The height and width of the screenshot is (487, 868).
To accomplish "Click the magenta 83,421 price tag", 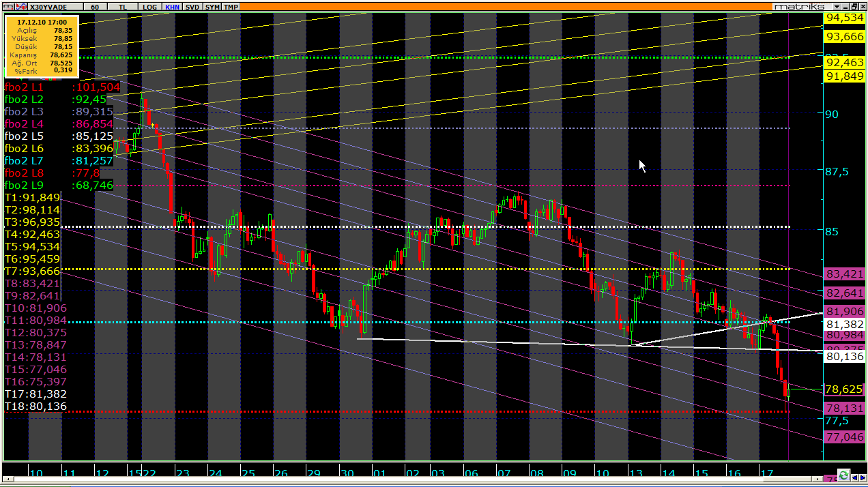I will (x=844, y=274).
